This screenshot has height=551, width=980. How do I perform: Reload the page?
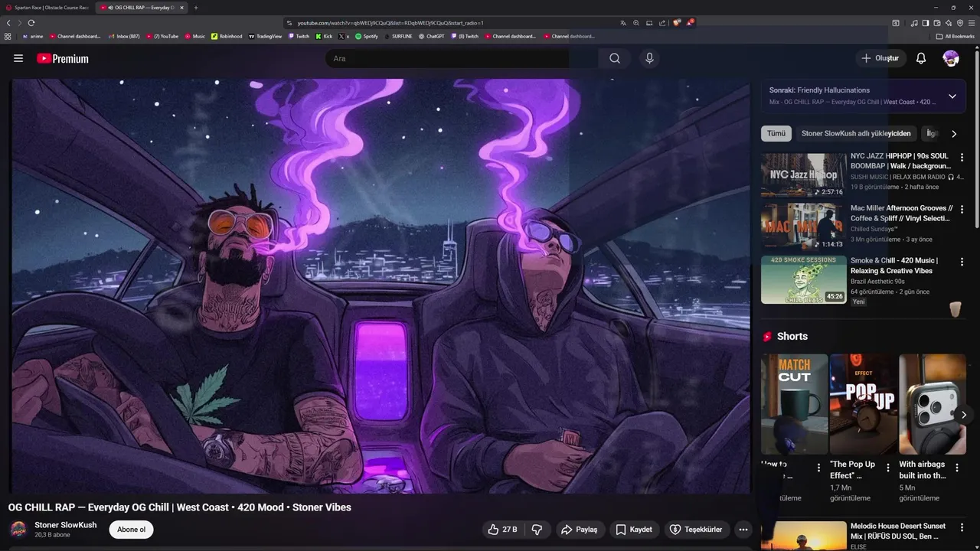(x=31, y=23)
